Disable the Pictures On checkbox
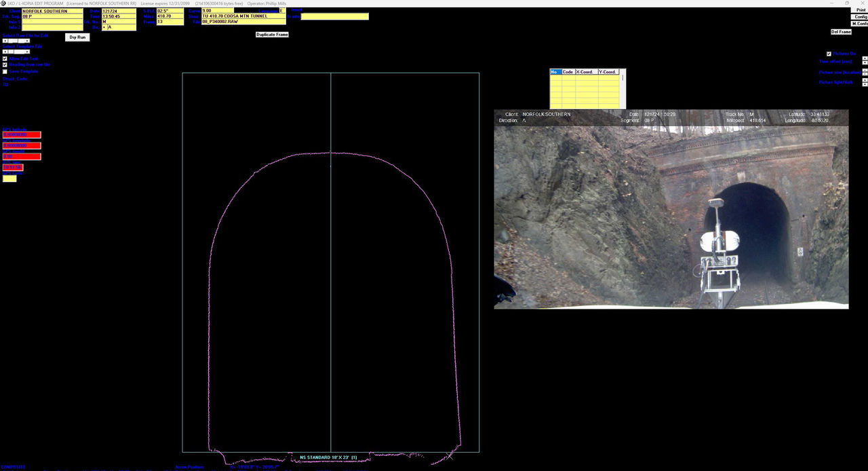This screenshot has width=868, height=471. pos(829,54)
